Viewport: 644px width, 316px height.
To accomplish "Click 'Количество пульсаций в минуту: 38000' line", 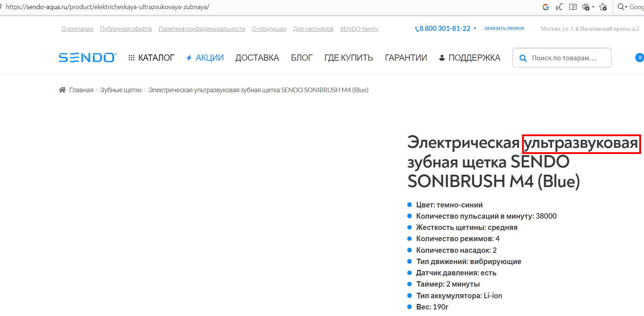I will click(x=486, y=216).
